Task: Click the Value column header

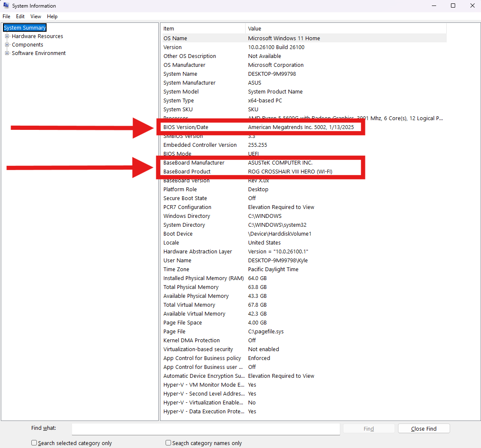Action: click(346, 28)
